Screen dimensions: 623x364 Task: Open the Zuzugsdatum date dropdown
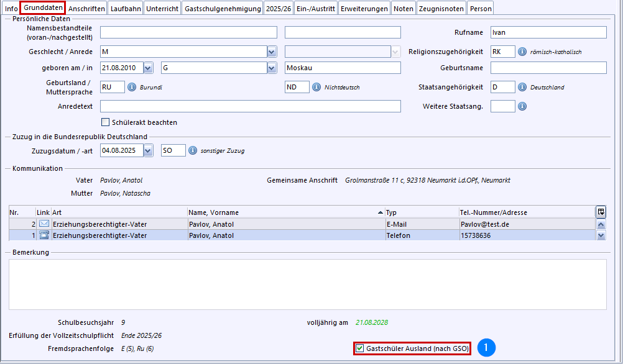point(148,150)
